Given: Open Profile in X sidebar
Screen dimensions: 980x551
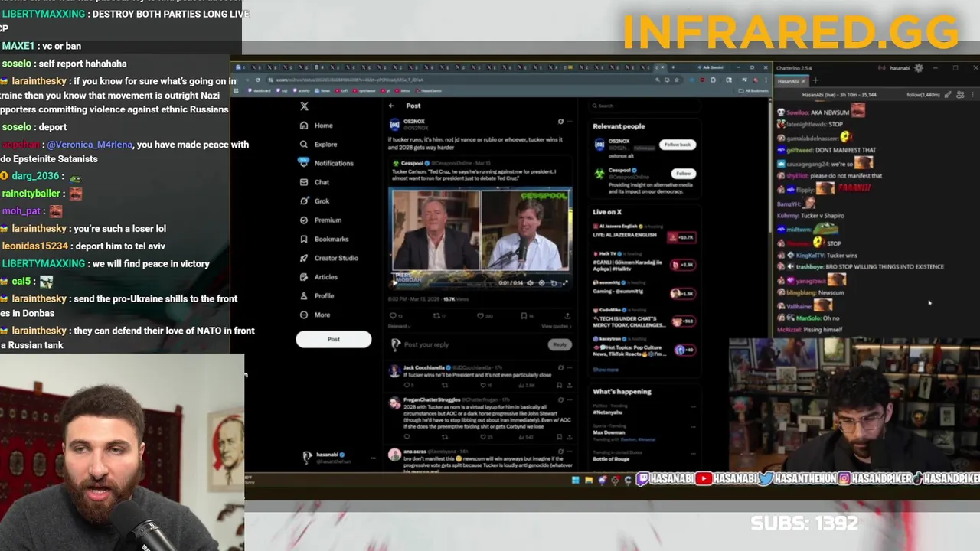Looking at the screenshot, I should [317, 295].
